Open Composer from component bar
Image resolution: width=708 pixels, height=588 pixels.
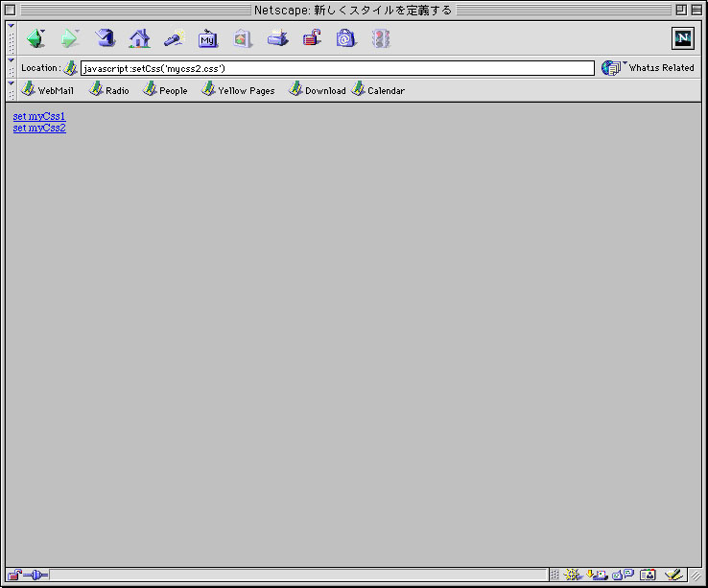tap(673, 575)
